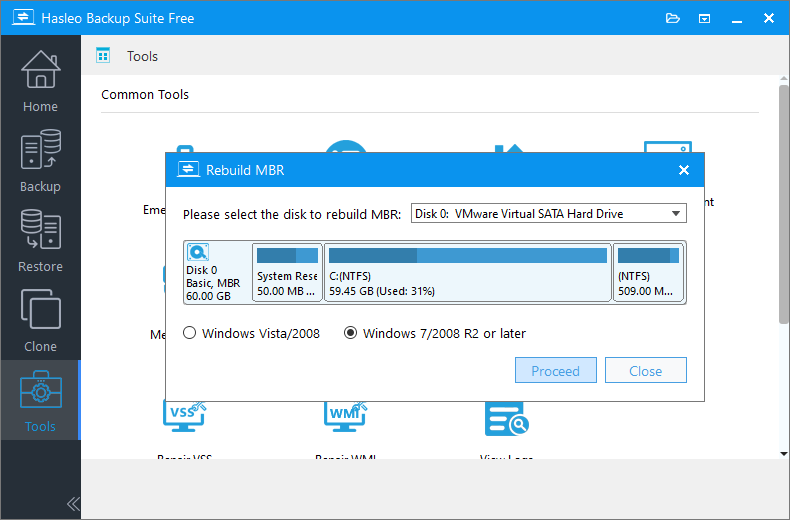Select the Windows Vista/2008 option
Image resolution: width=790 pixels, height=520 pixels.
tap(251, 333)
